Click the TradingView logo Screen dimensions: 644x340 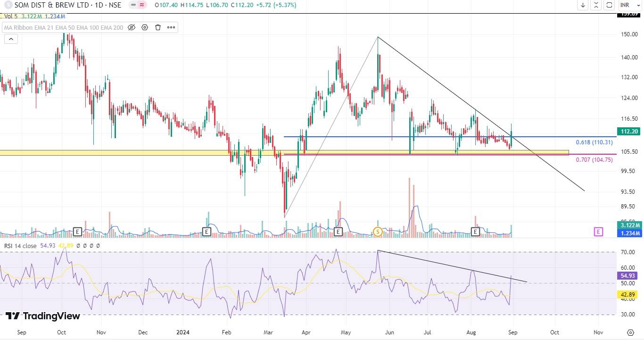[x=42, y=316]
